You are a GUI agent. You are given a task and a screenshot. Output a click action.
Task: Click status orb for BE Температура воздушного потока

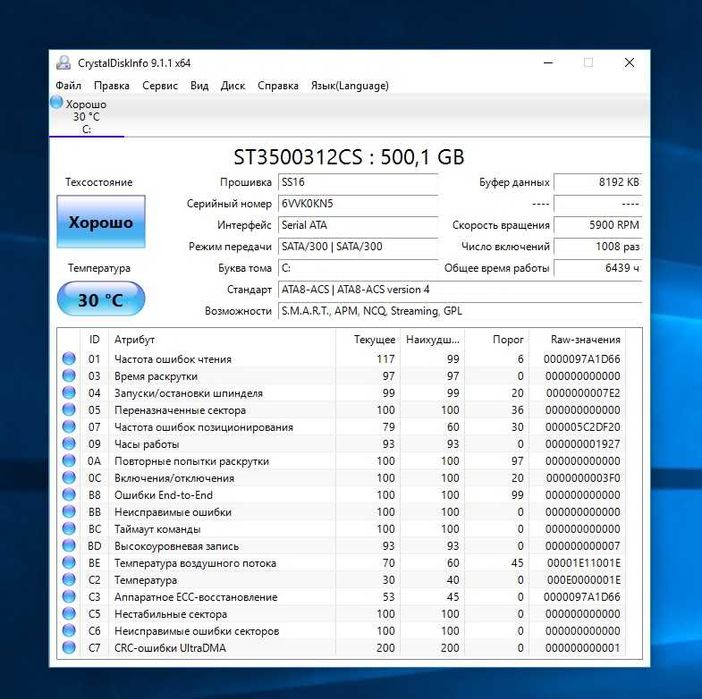tap(69, 563)
